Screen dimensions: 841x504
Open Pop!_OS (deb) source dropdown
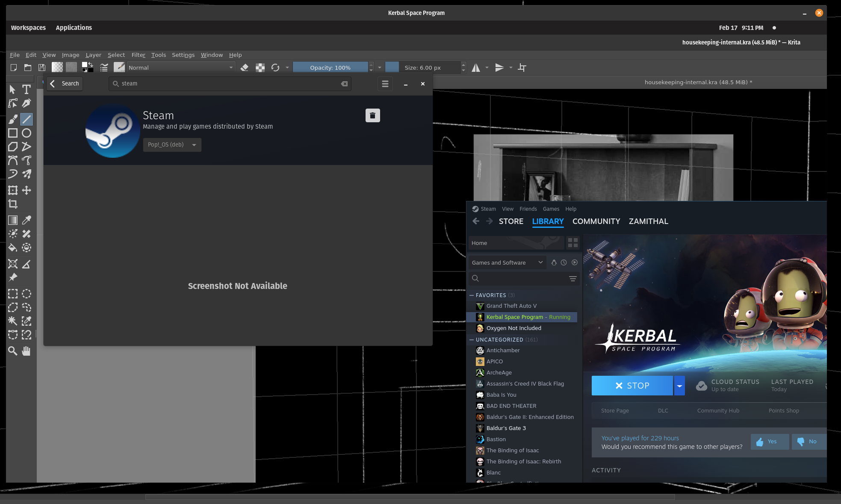172,145
